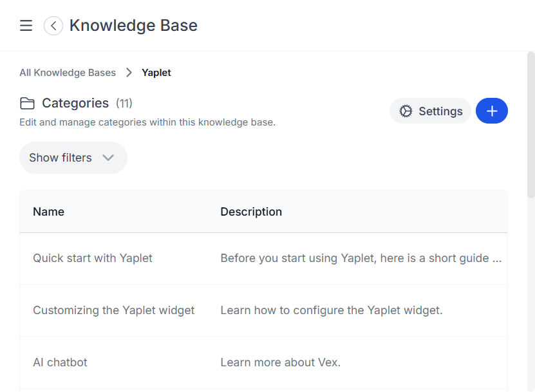
Task: Sort by the Name column header
Action: pyautogui.click(x=48, y=212)
